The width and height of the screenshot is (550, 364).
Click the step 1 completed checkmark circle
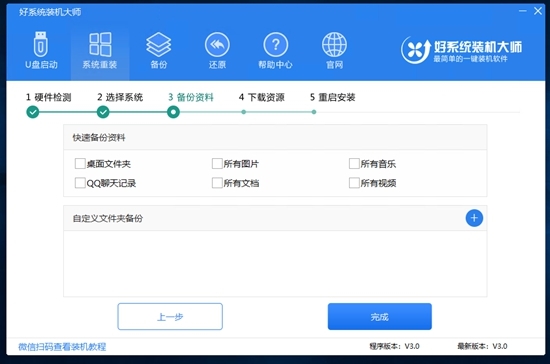pos(33,112)
